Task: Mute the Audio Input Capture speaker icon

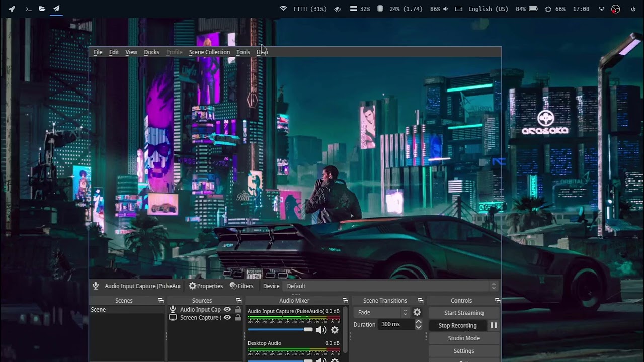Action: (x=320, y=330)
